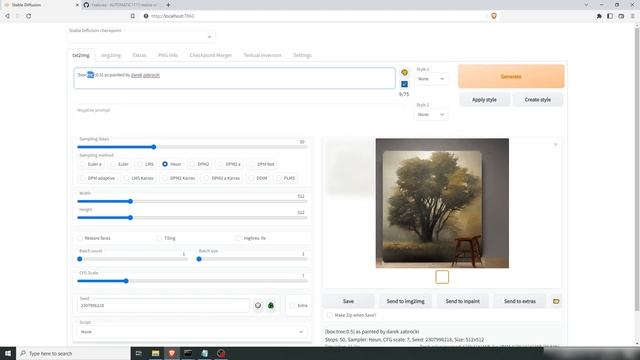Open the browser wallet icon
Screen dimensions: 640x360
click(621, 16)
